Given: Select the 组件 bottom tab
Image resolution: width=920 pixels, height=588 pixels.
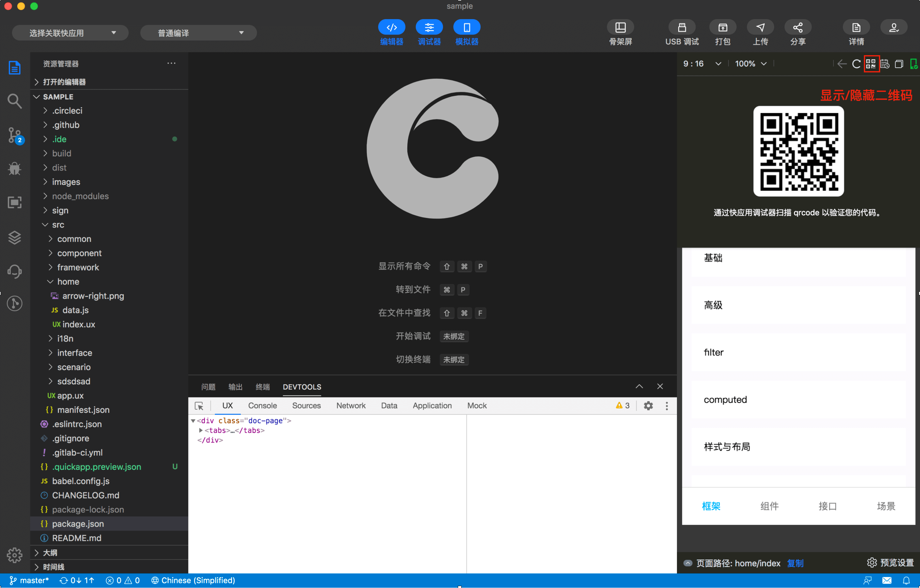Looking at the screenshot, I should tap(769, 506).
